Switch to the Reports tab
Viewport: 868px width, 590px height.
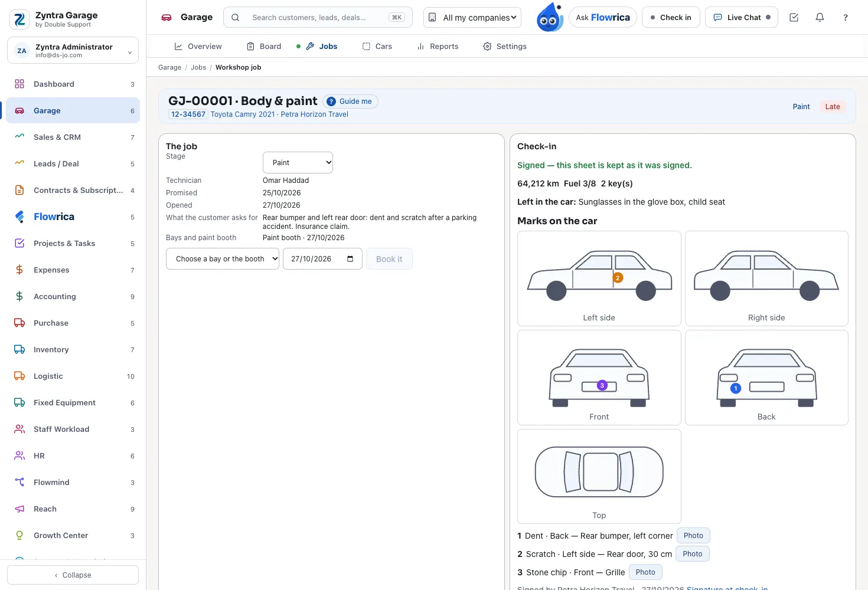438,46
